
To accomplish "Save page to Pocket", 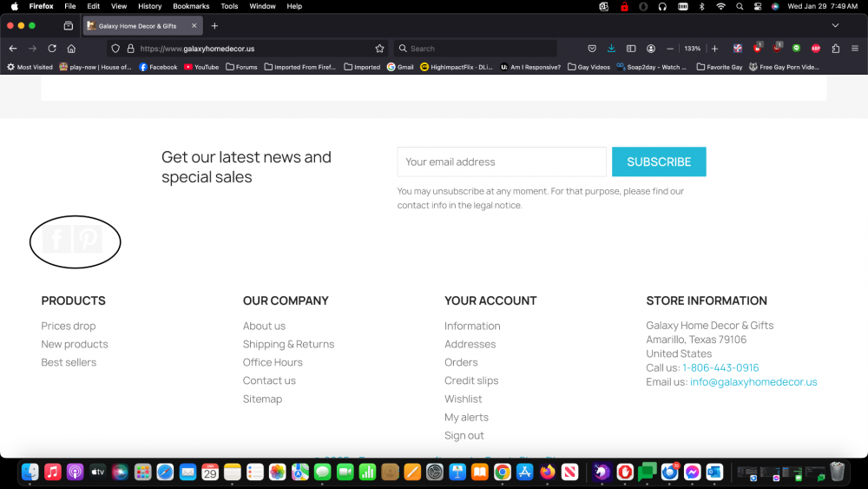I will 592,49.
